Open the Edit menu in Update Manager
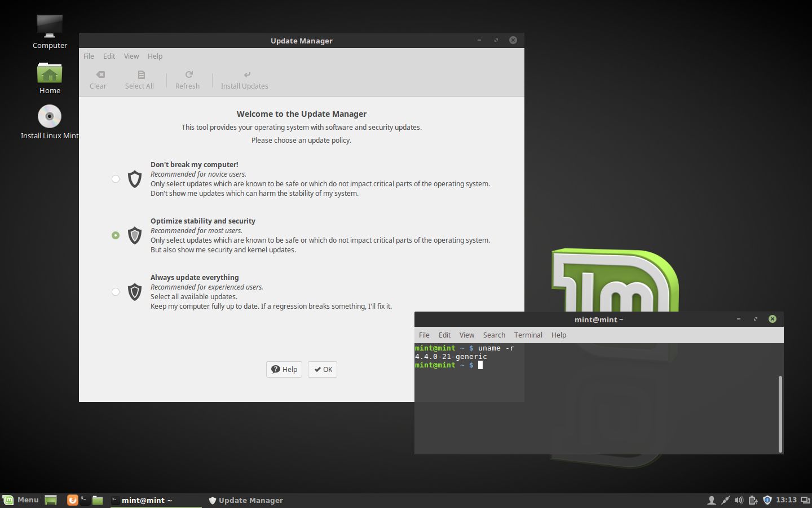812x508 pixels. coord(109,56)
